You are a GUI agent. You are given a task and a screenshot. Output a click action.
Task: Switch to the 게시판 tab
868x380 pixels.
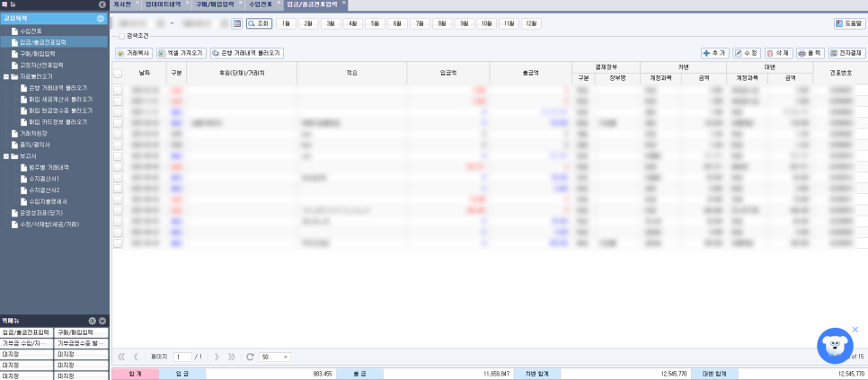point(123,4)
